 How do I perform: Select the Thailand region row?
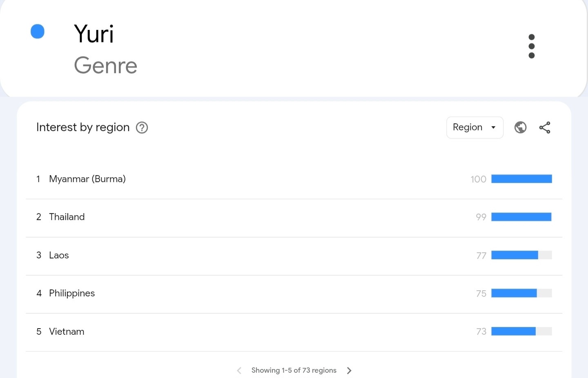click(x=294, y=218)
